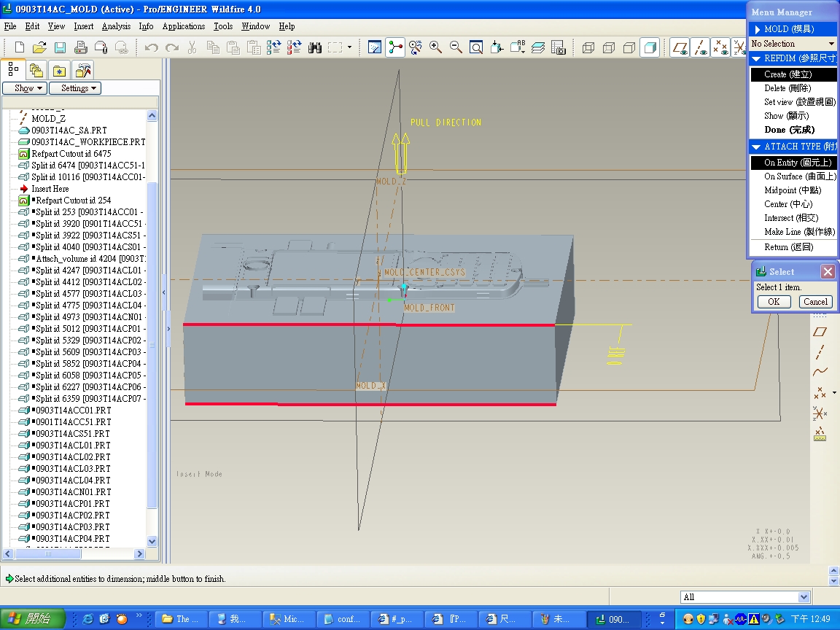Screen dimensions: 840x630
Task: Switch display to Shading mode
Action: coord(650,47)
